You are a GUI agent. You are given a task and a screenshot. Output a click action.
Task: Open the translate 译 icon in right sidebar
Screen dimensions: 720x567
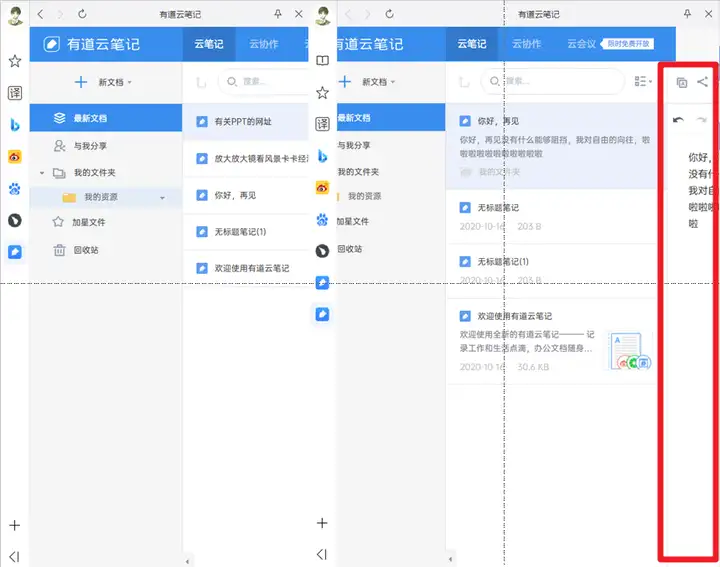[x=322, y=124]
